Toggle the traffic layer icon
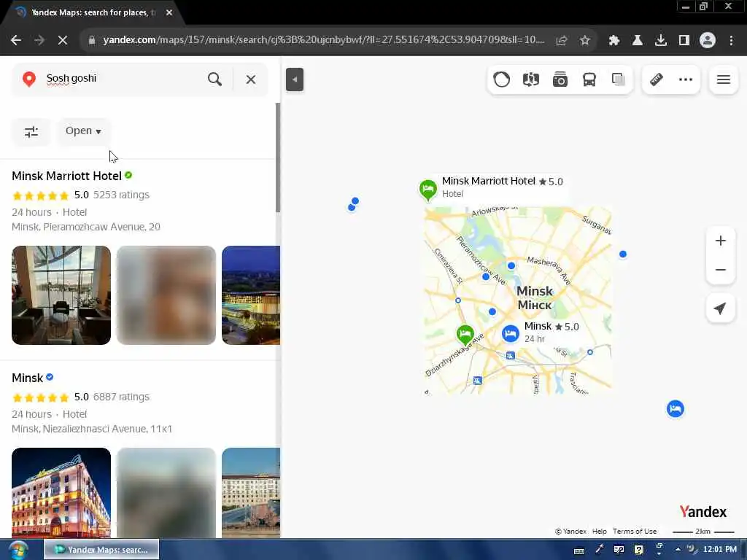The height and width of the screenshot is (560, 747). [502, 79]
